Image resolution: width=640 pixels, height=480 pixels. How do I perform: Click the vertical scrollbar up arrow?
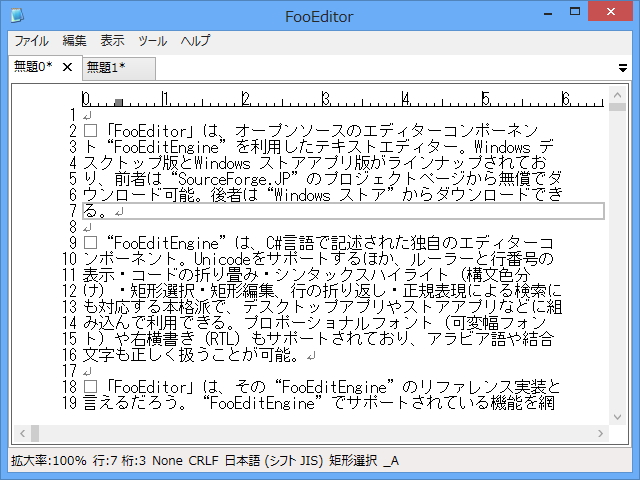click(x=617, y=95)
